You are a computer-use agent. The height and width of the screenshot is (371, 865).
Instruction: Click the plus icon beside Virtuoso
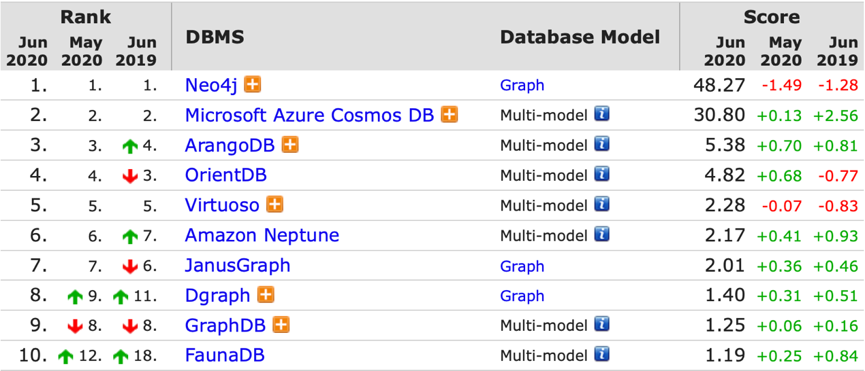[x=274, y=205]
